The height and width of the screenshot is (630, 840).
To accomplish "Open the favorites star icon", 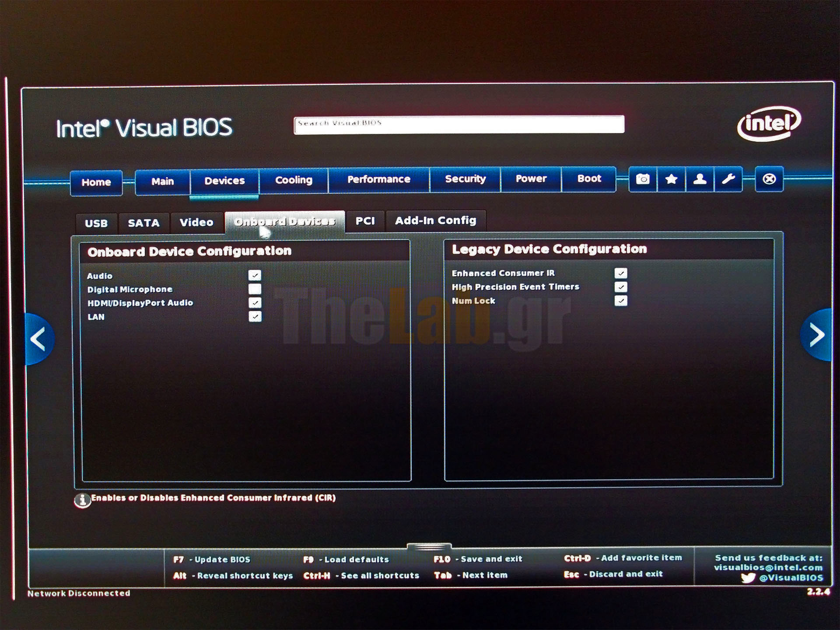I will [x=671, y=179].
